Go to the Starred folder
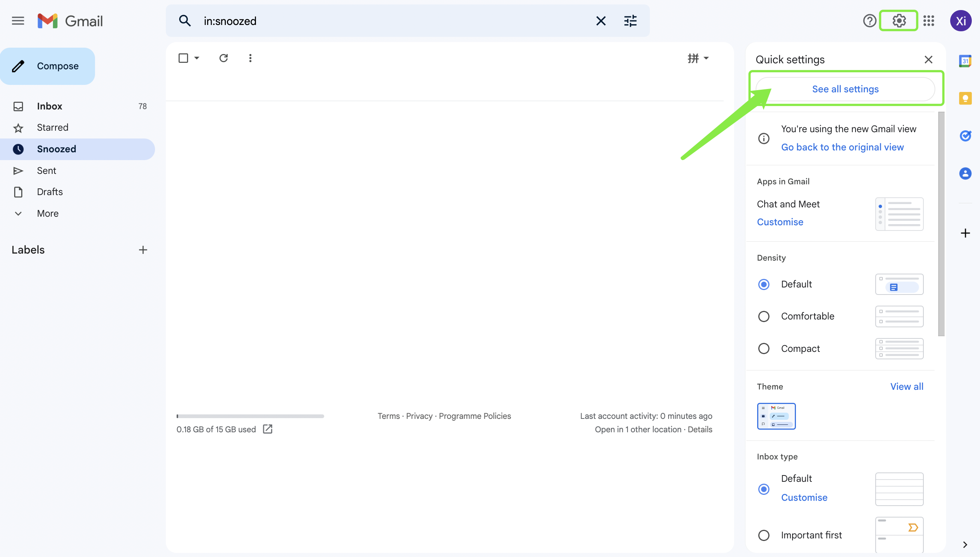 click(53, 127)
